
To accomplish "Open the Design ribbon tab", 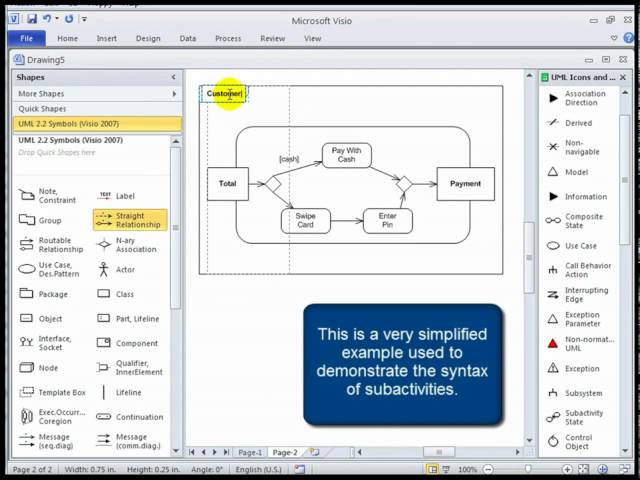I will tap(148, 38).
